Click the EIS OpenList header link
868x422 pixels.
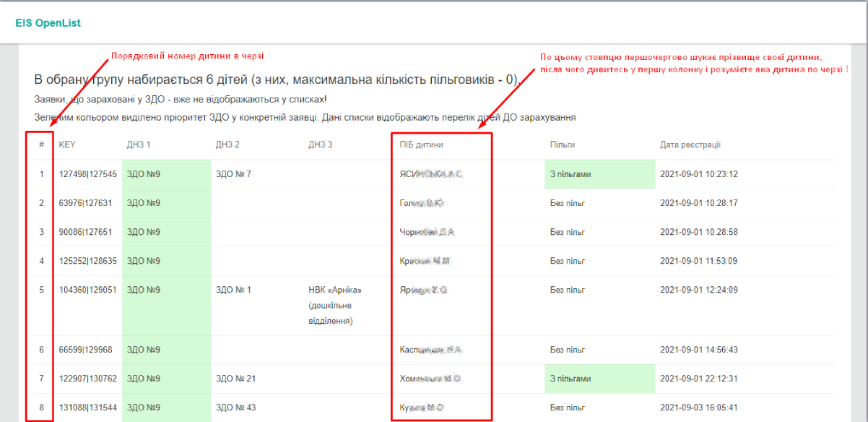point(48,23)
